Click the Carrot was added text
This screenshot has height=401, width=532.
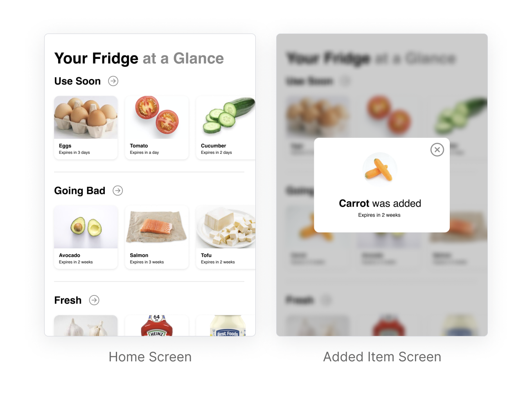click(x=380, y=203)
